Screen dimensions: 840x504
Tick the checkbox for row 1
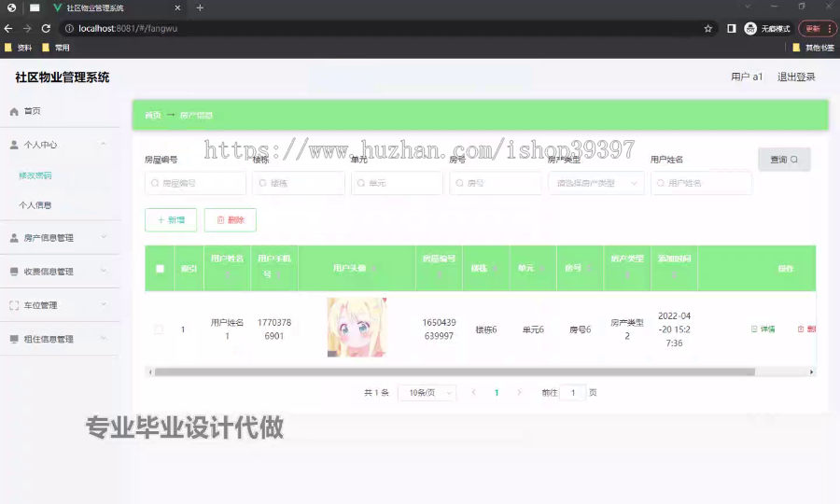[x=159, y=329]
